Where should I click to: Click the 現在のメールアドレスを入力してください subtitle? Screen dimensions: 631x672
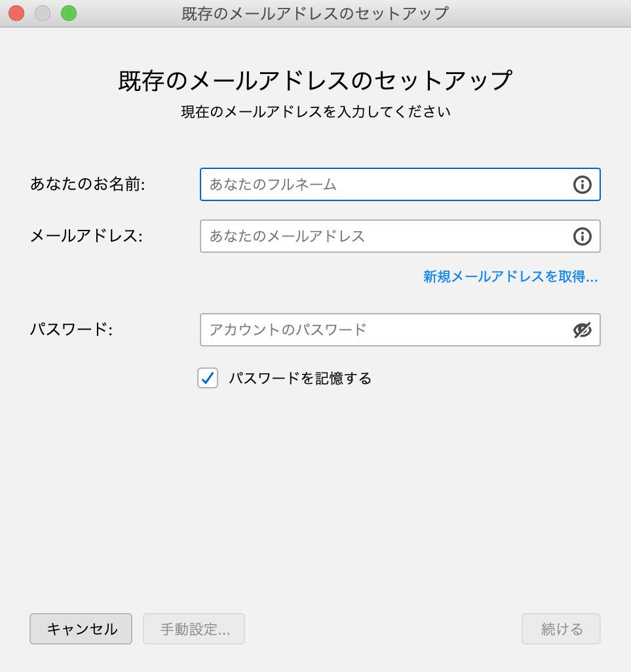(316, 112)
